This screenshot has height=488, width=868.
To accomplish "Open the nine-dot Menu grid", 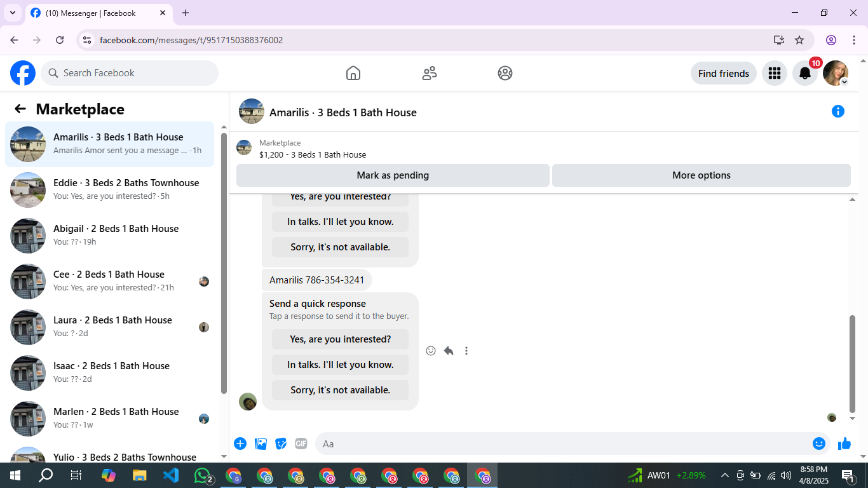I will point(774,73).
